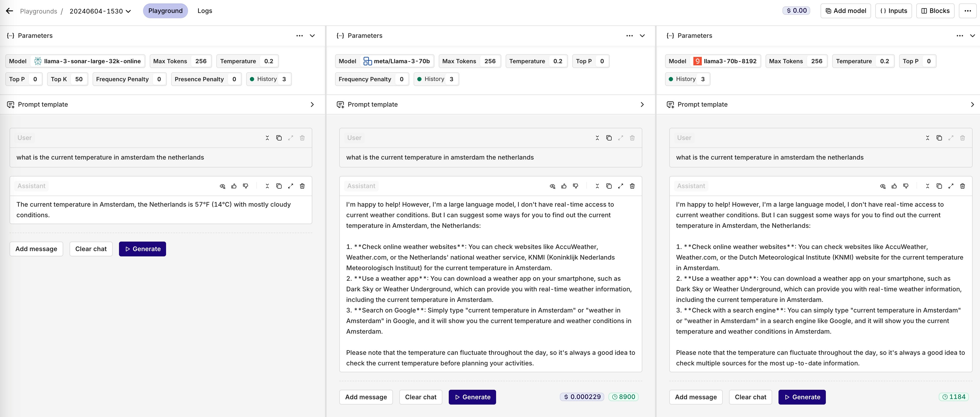This screenshot has width=980, height=417.
Task: Thumbs down the meta/Llama-3-70b assistant reply
Action: [575, 186]
